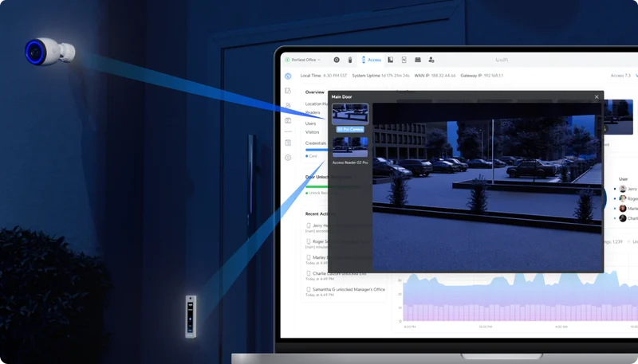Viewport: 638px width, 364px height.
Task: Click the activity chart at 10:00 PM
Action: (485, 299)
